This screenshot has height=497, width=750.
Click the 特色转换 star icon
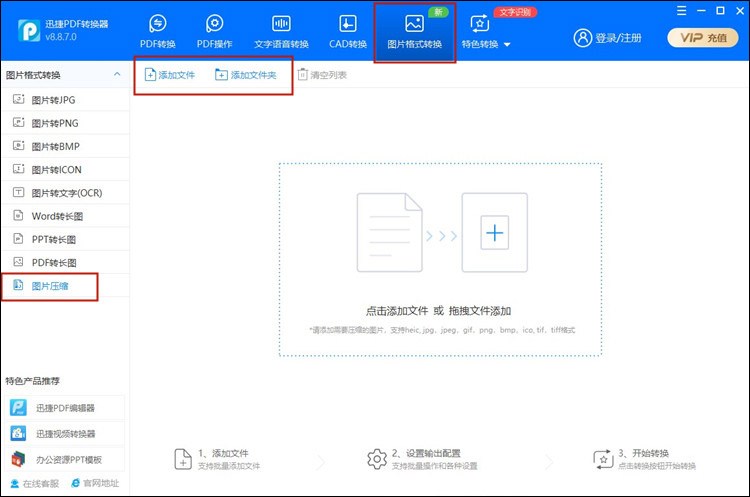tap(479, 23)
